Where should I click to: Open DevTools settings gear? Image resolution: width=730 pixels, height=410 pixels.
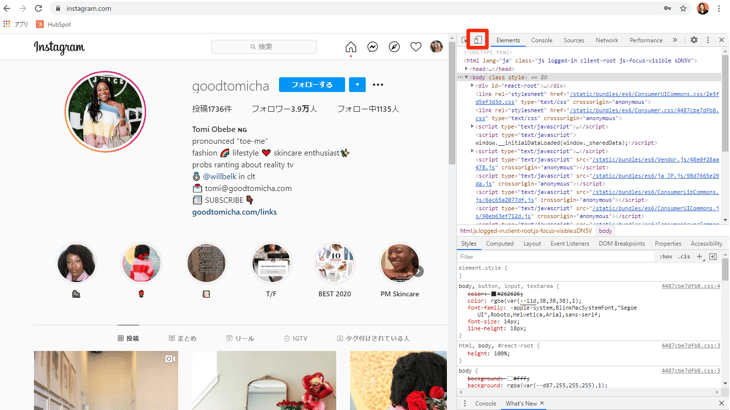pos(694,40)
